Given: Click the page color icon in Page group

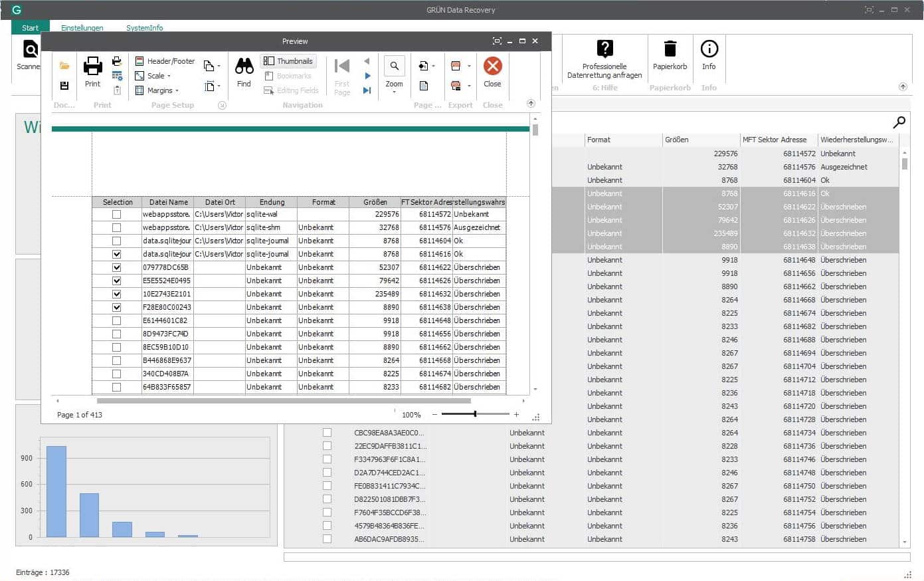Looking at the screenshot, I should (423, 66).
